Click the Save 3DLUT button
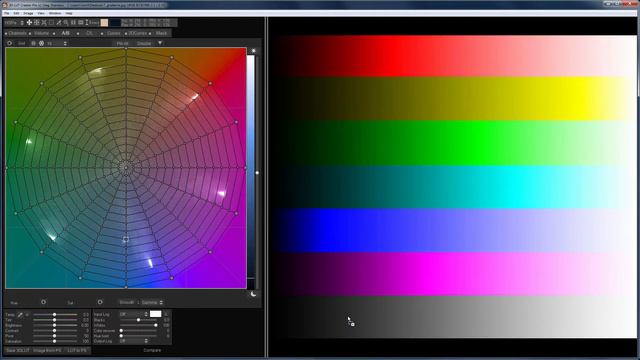The height and width of the screenshot is (360, 640). click(18, 350)
